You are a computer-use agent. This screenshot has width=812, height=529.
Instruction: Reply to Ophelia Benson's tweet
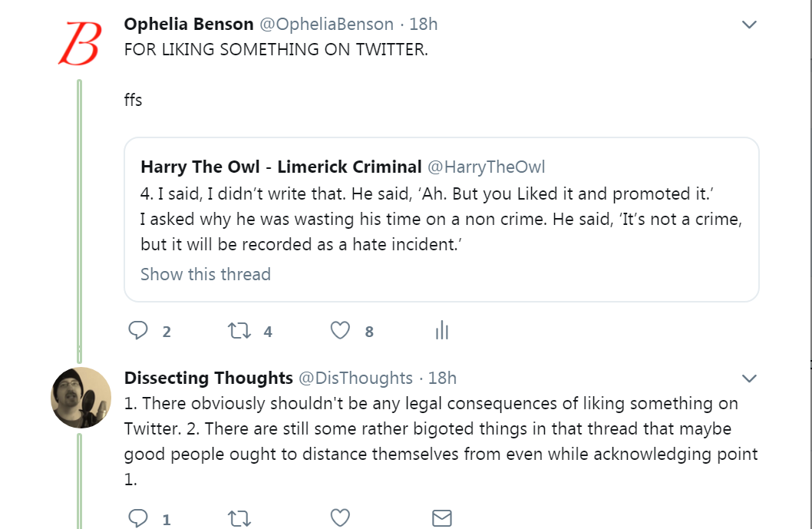[x=138, y=331]
